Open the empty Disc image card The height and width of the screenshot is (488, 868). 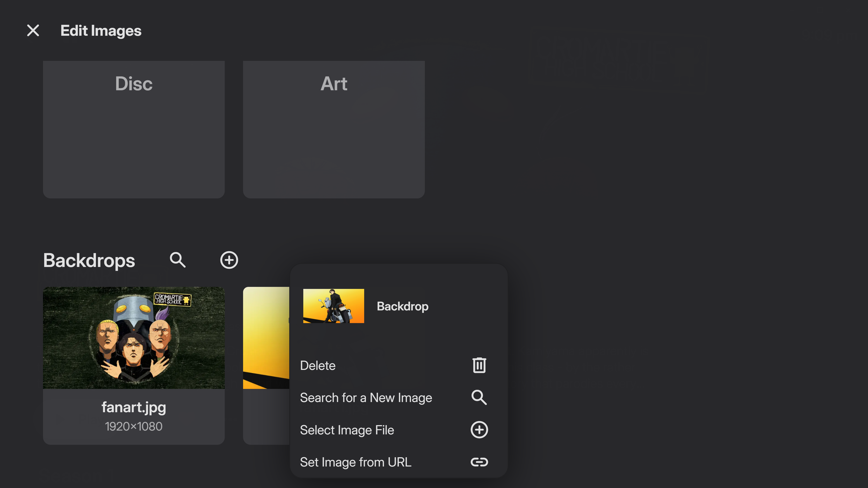(x=134, y=129)
